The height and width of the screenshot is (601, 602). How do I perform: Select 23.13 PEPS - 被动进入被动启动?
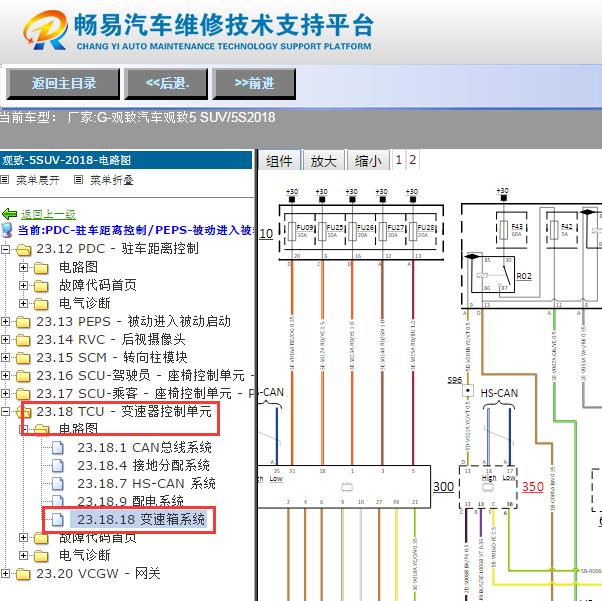134,321
